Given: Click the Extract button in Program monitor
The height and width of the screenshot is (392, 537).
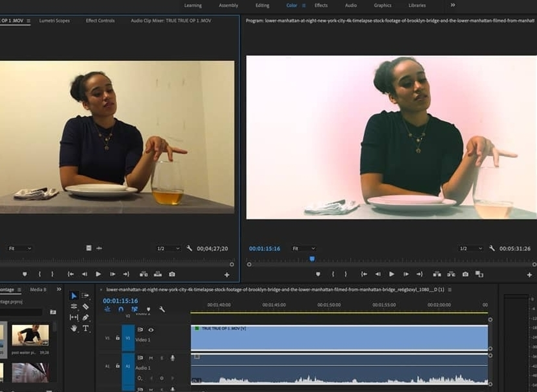Looking at the screenshot, I should (451, 274).
